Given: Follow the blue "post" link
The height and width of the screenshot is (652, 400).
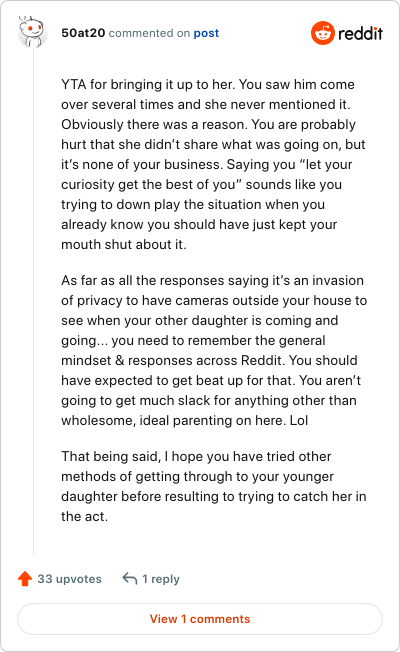Looking at the screenshot, I should coord(206,33).
